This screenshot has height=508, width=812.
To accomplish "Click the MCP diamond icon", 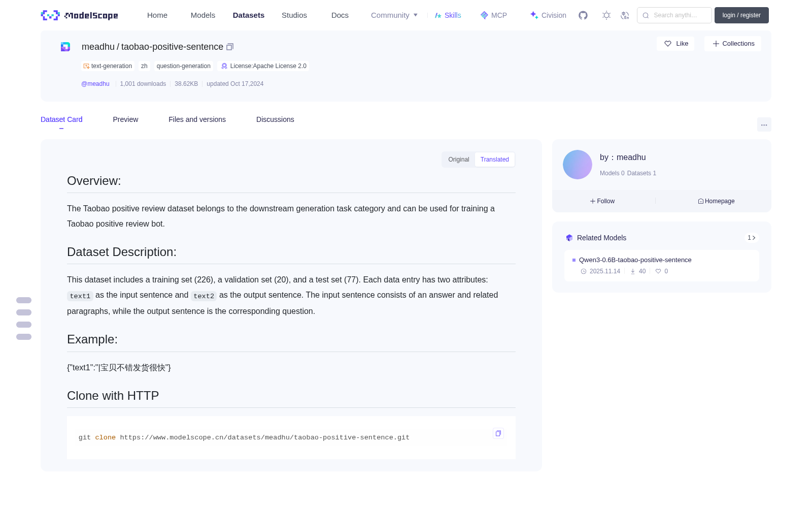I will coord(484,15).
